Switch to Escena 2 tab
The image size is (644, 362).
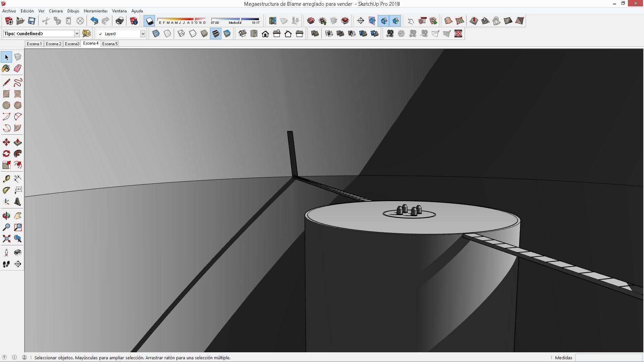point(53,44)
